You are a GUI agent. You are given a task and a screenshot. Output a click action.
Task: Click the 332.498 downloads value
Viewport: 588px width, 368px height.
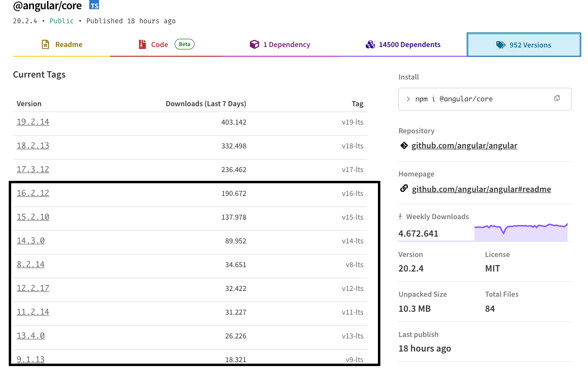pos(234,146)
